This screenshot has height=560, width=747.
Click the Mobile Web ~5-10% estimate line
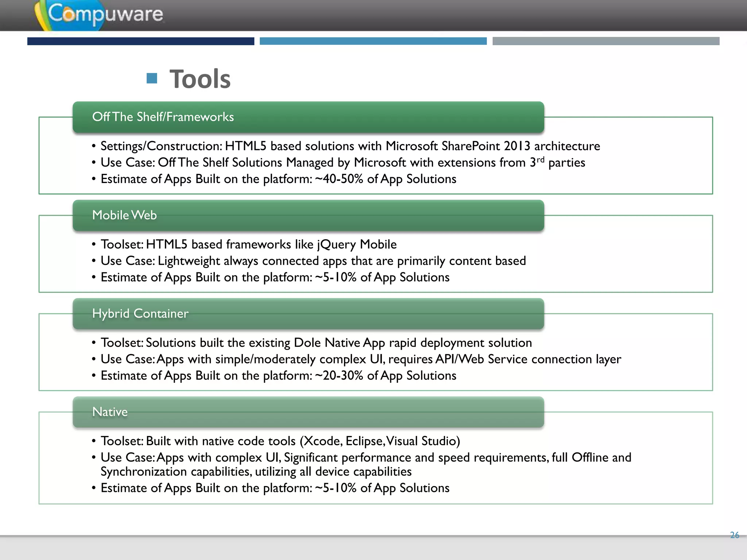271,277
